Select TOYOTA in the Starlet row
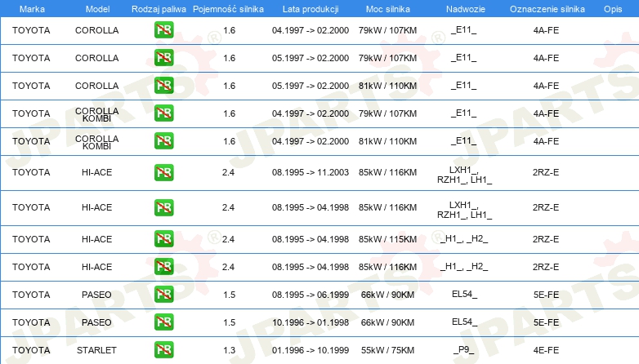Screen dimensions: 639x364 point(31,350)
